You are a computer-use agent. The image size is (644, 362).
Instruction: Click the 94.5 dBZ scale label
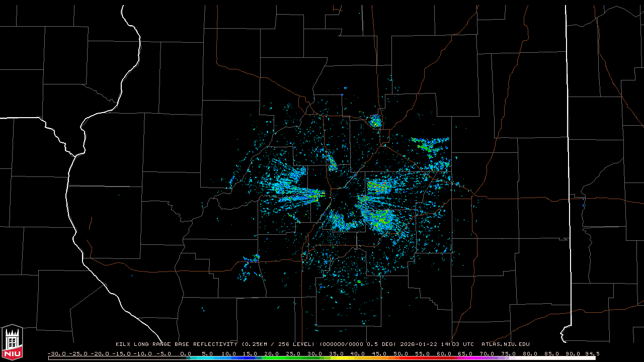point(593,353)
